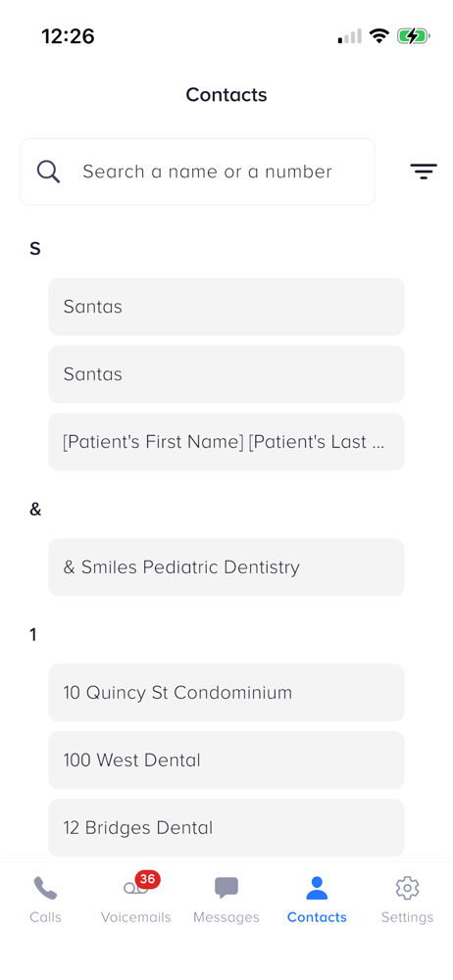Open 12 Bridges Dental contact
The image size is (453, 980).
(226, 827)
